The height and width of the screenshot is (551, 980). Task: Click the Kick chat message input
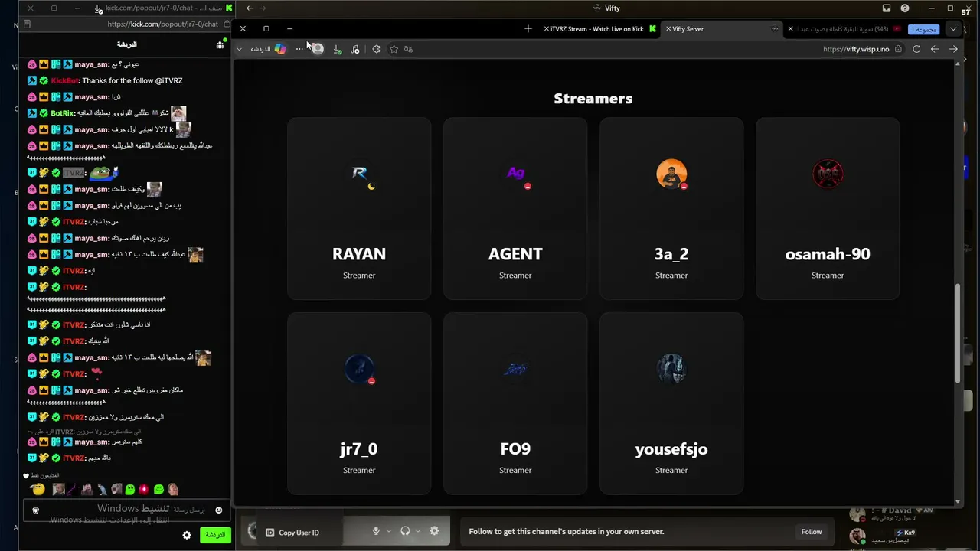pos(126,510)
